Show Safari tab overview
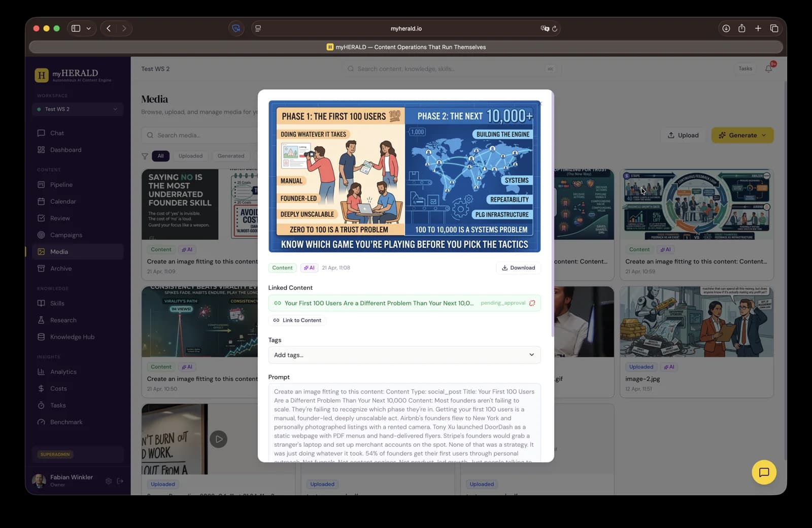Screen dimensions: 812x528 coord(774,28)
